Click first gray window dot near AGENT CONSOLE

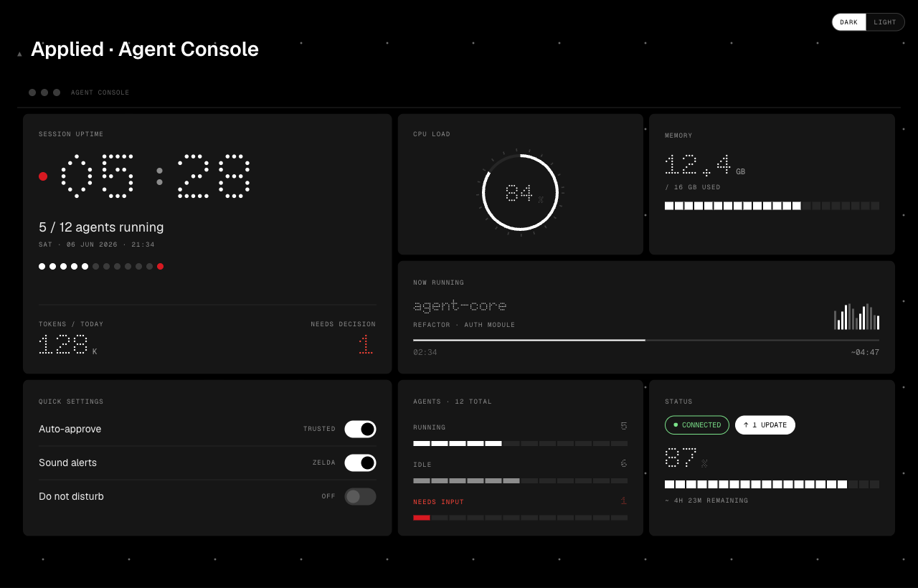click(32, 93)
